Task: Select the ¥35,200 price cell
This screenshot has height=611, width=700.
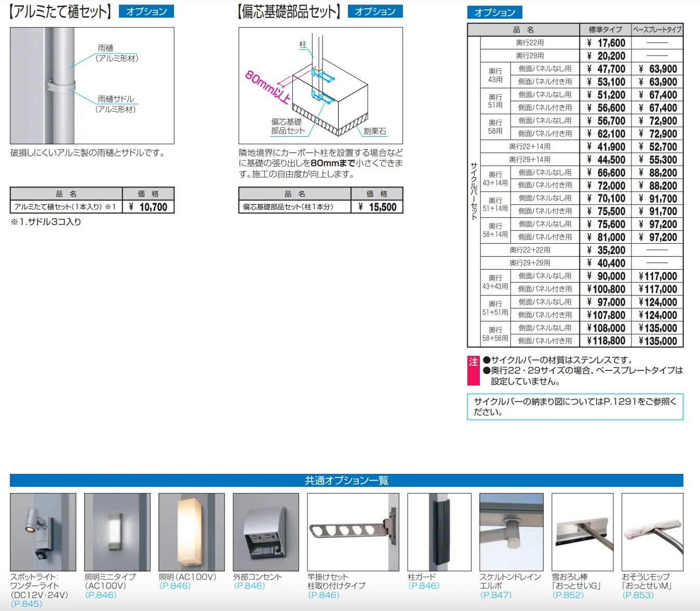Action: (x=605, y=250)
